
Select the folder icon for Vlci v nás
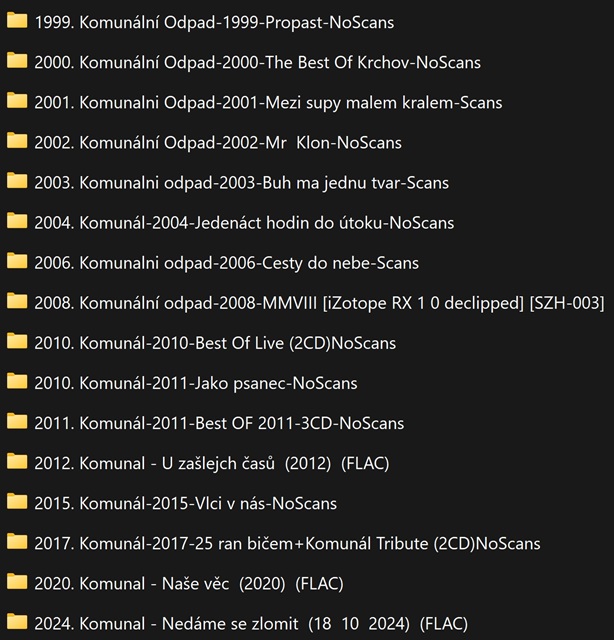coord(17,502)
